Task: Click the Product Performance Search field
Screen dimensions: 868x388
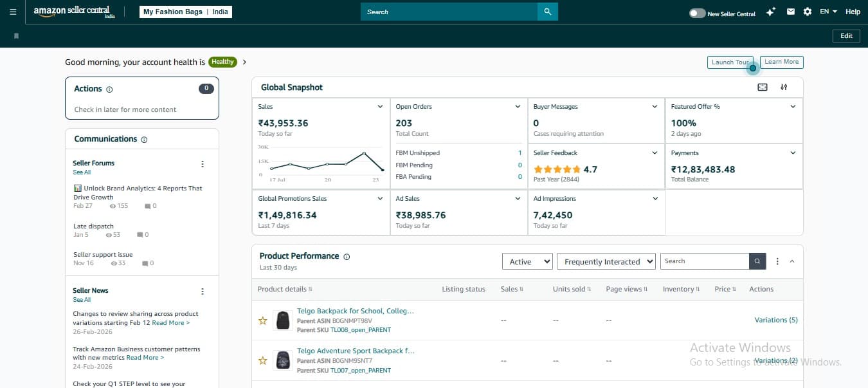Action: point(705,261)
